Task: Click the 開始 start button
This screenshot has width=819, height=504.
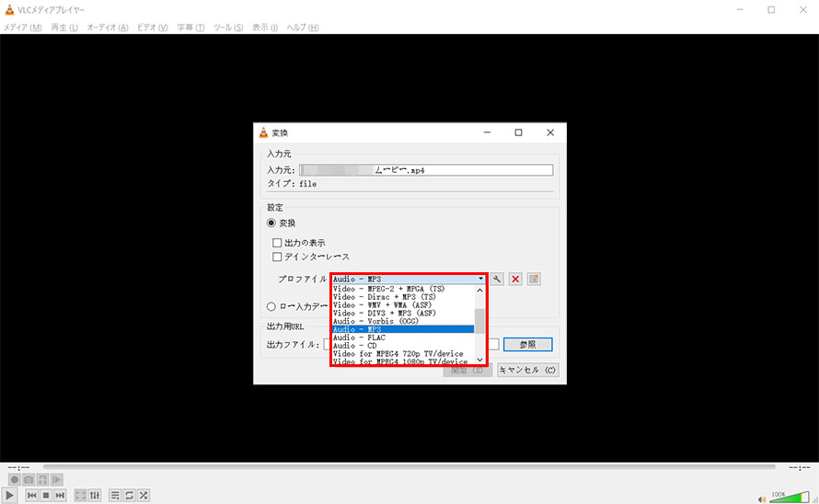Action: pos(467,370)
